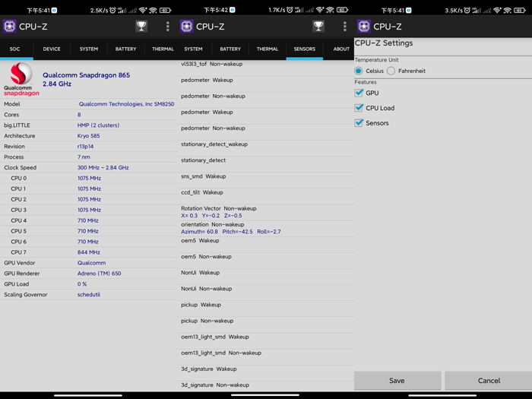Image resolution: width=532 pixels, height=399 pixels.
Task: Disable the Sensors feature checkbox
Action: (x=359, y=123)
